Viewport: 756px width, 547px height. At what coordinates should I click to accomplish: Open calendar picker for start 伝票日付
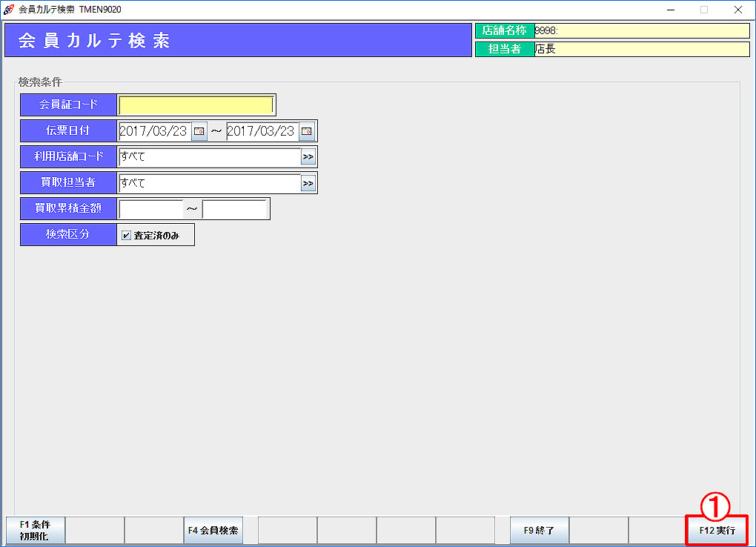coord(199,131)
